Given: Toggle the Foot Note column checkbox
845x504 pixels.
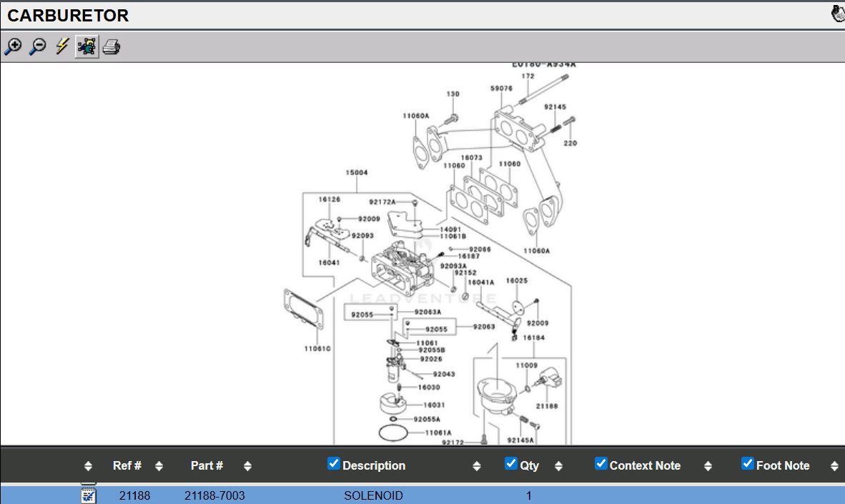Looking at the screenshot, I should tap(747, 464).
